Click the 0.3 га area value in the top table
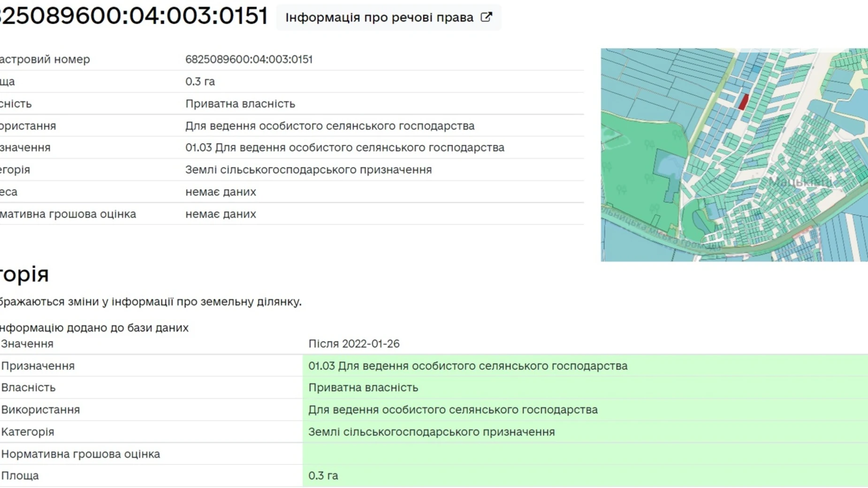Viewport: 868px width, 488px height. [x=200, y=82]
